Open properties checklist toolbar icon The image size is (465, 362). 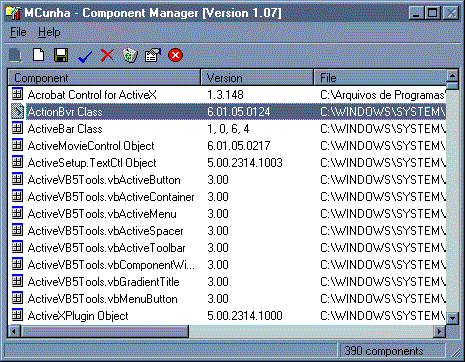click(x=153, y=55)
